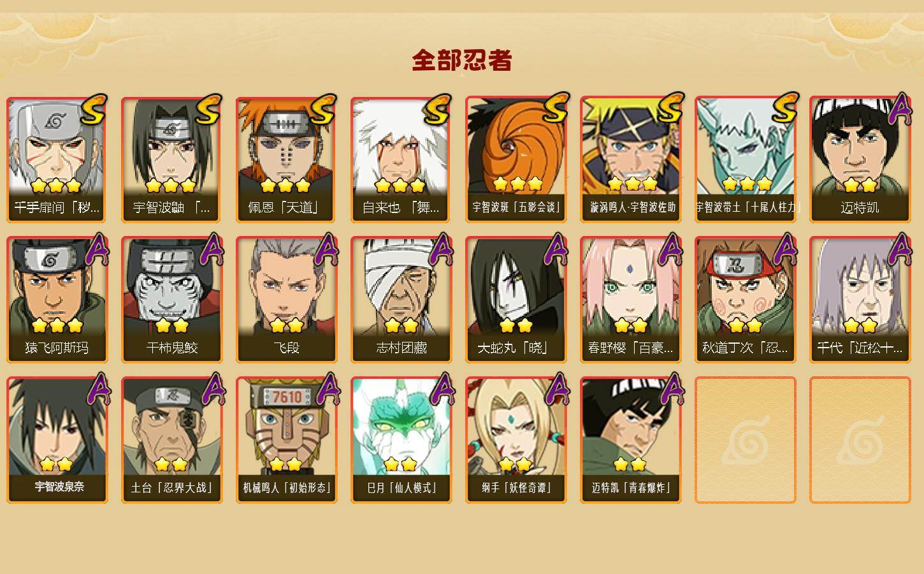Open the 宇智波斑「五影会谈」 card
Image resolution: width=924 pixels, height=574 pixels.
516,159
